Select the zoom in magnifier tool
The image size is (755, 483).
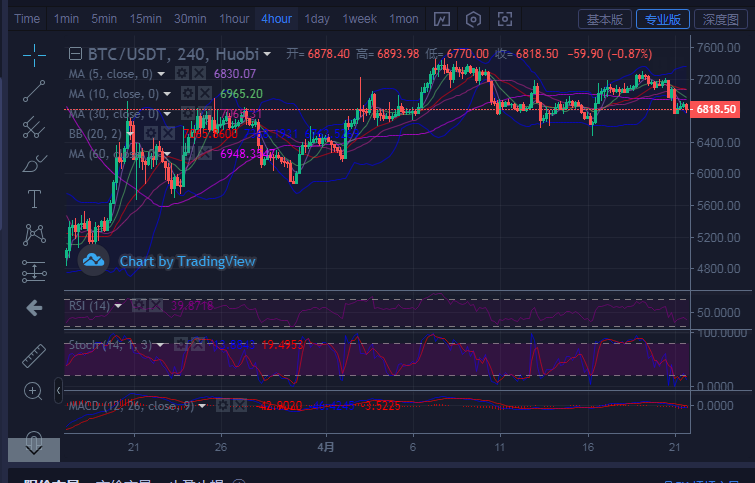point(33,392)
